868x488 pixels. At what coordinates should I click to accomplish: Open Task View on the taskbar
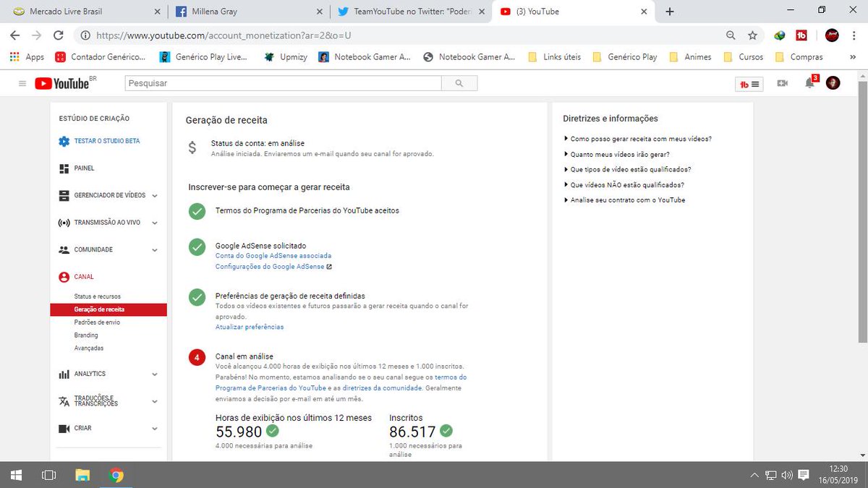pyautogui.click(x=49, y=475)
